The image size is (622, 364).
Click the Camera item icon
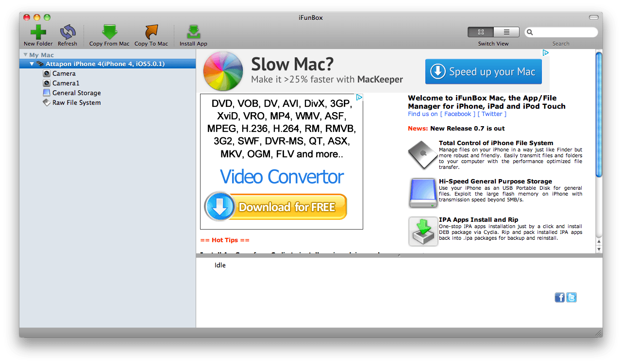tap(47, 73)
